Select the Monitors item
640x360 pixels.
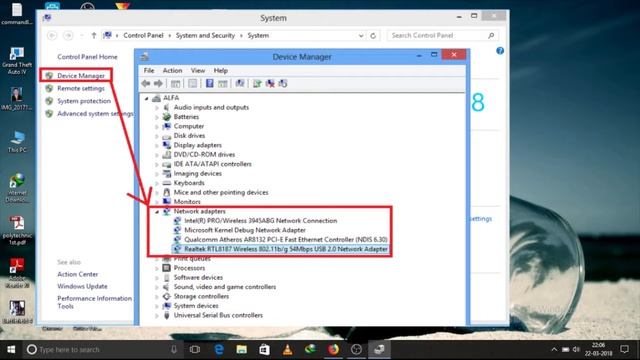187,202
